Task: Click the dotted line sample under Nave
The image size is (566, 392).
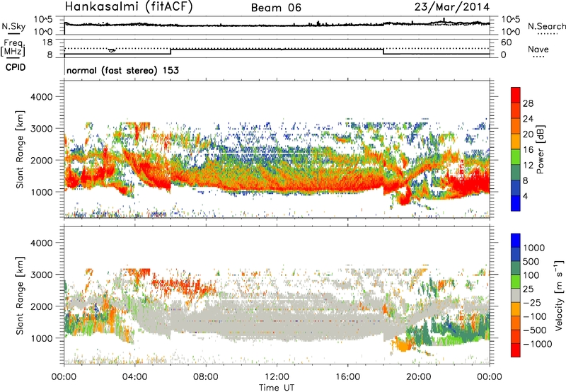Action: [539, 57]
